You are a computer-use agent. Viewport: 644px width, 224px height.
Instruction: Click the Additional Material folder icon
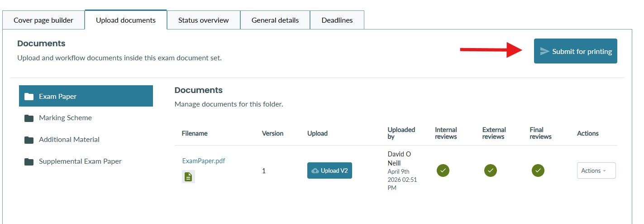(29, 140)
